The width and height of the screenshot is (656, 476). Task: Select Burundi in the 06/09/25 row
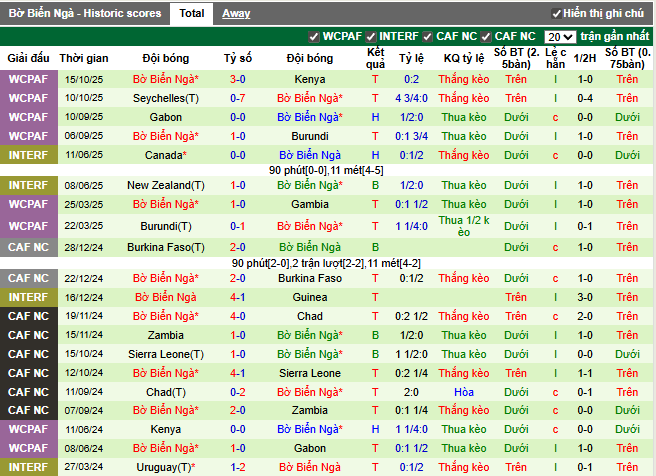click(310, 136)
